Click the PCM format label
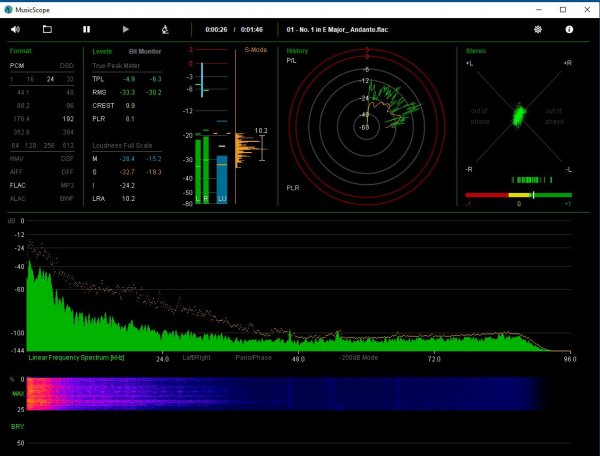600x456 pixels. coord(17,66)
